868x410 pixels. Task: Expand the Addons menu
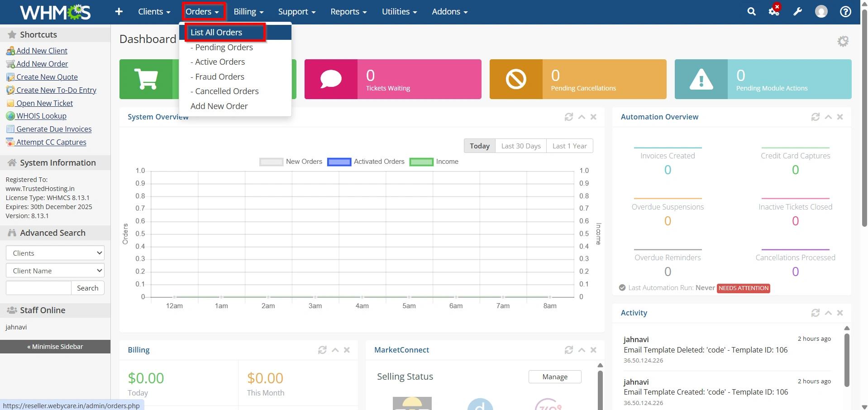point(450,12)
